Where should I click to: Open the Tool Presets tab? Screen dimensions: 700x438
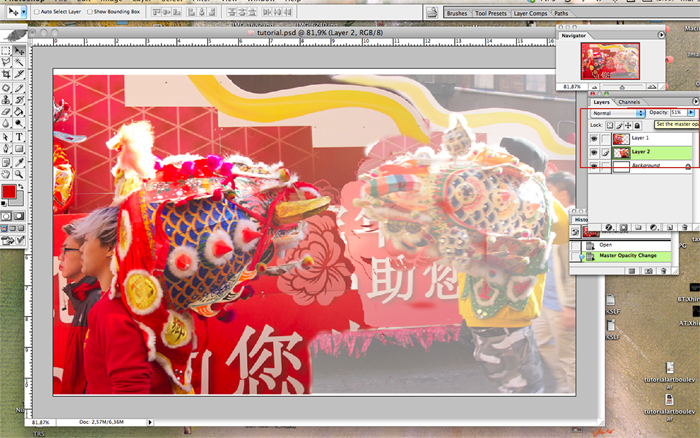tap(491, 13)
